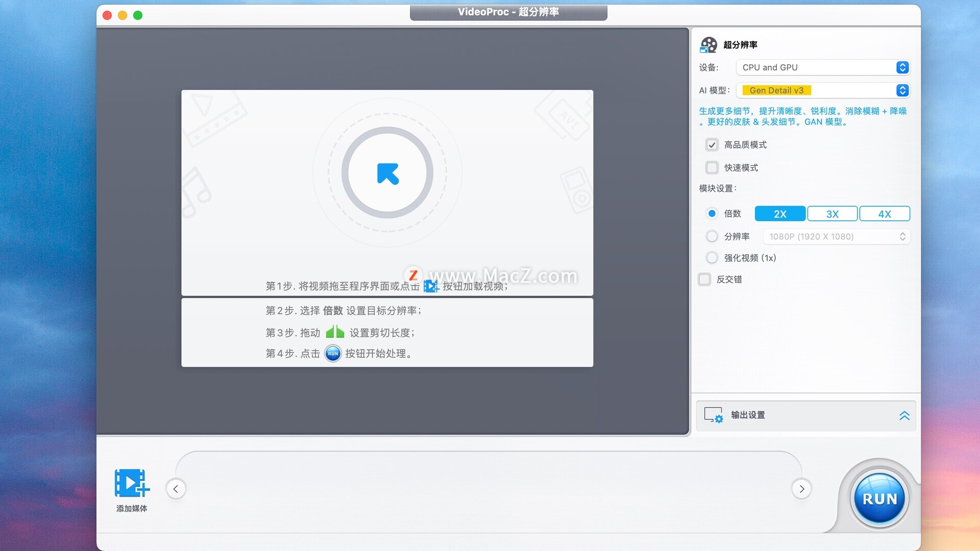This screenshot has width=980, height=551.
Task: Select the 分辨率 radio button
Action: 712,236
